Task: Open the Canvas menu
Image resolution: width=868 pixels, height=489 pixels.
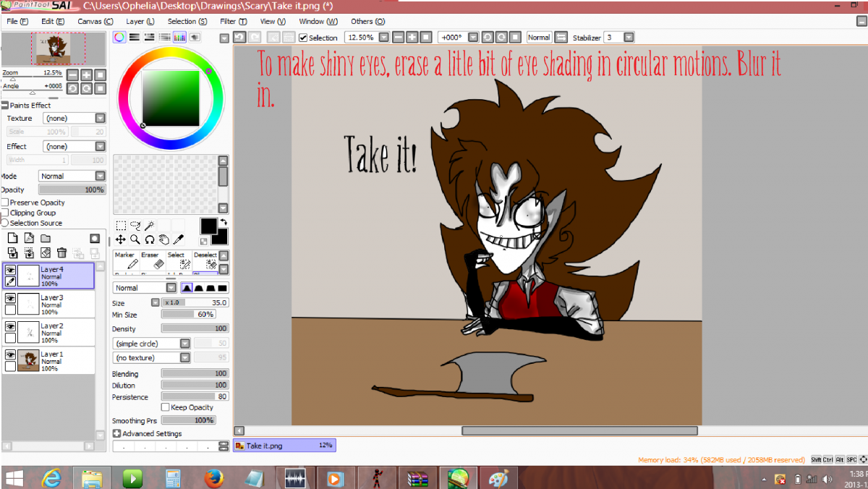Action: tap(95, 22)
